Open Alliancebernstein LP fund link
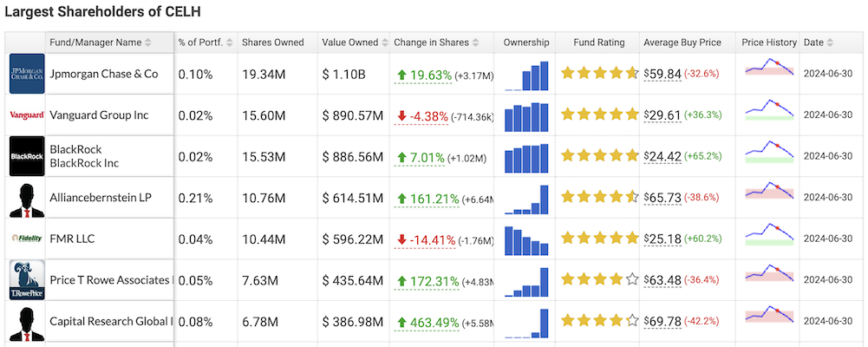868x347 pixels. (101, 198)
